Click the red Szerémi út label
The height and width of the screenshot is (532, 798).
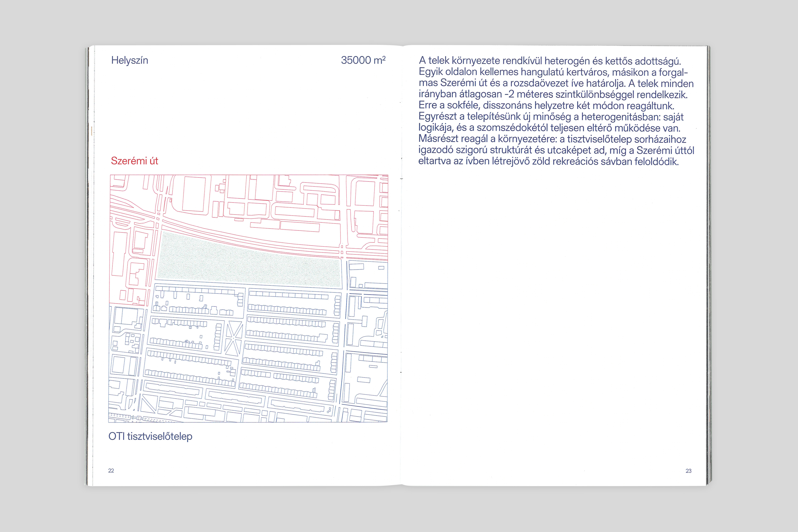pos(134,161)
